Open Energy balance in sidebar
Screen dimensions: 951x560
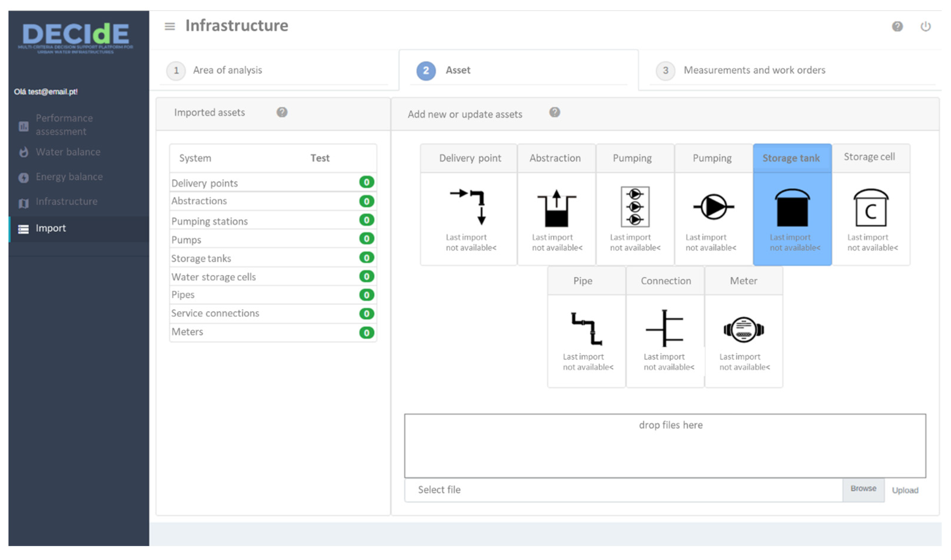click(x=69, y=177)
